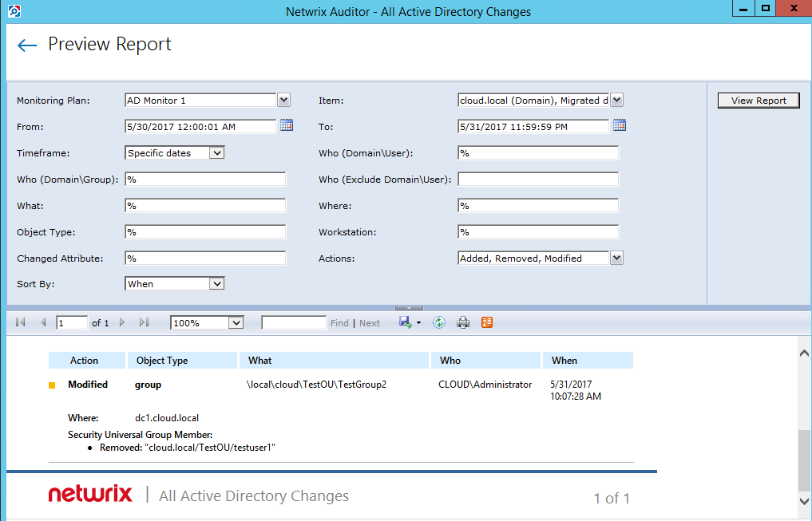812x521 pixels.
Task: Open the Sort By dropdown
Action: click(x=216, y=283)
